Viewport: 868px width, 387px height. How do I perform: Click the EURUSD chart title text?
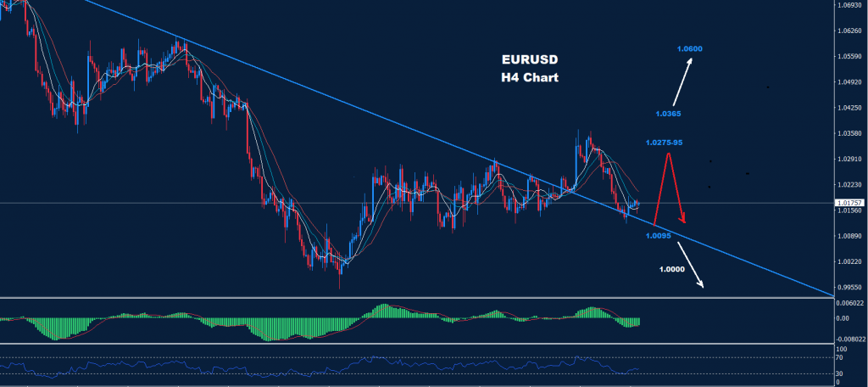pyautogui.click(x=529, y=59)
